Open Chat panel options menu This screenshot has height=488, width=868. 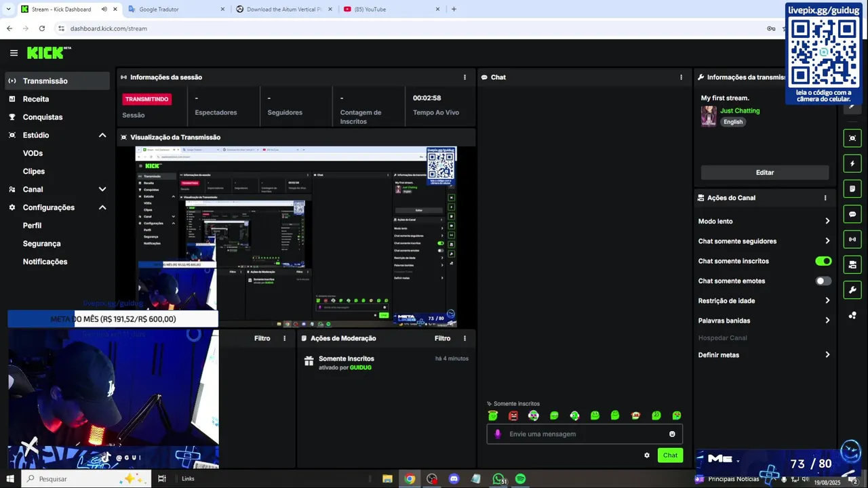click(681, 77)
